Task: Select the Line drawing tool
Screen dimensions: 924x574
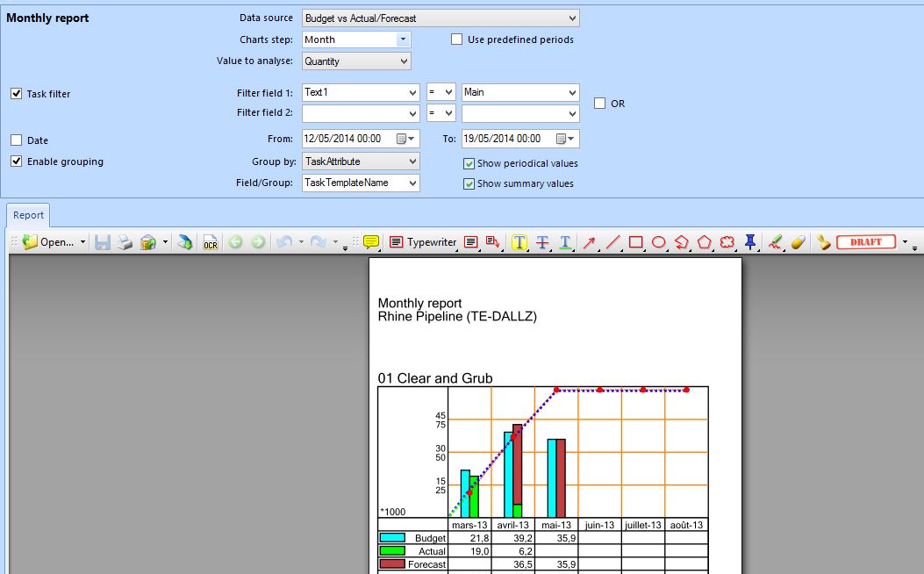Action: coord(612,242)
